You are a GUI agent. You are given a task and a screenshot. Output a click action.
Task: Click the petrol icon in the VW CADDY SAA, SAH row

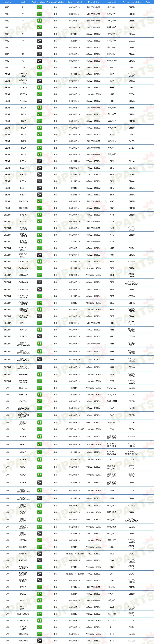coord(40,401)
